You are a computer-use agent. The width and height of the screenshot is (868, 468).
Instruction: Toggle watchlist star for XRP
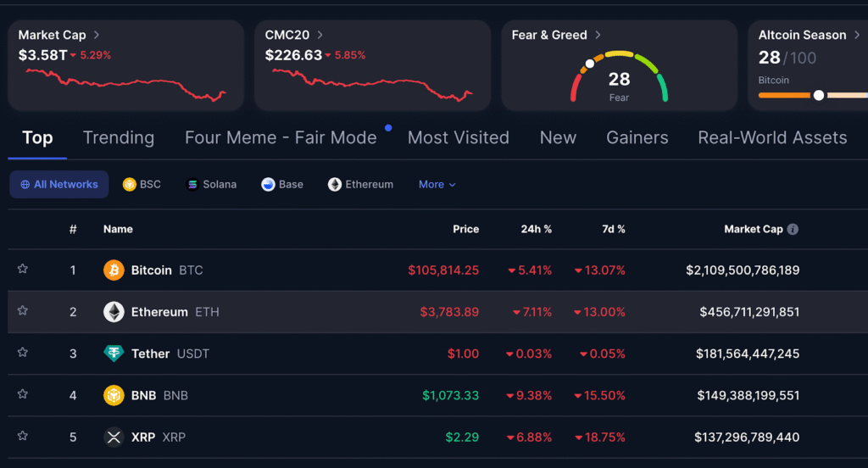23,436
